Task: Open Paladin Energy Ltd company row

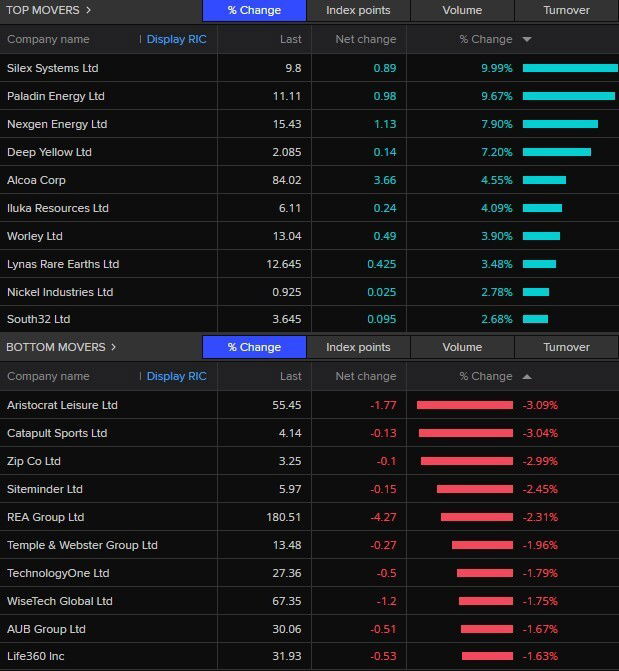Action: tap(55, 96)
